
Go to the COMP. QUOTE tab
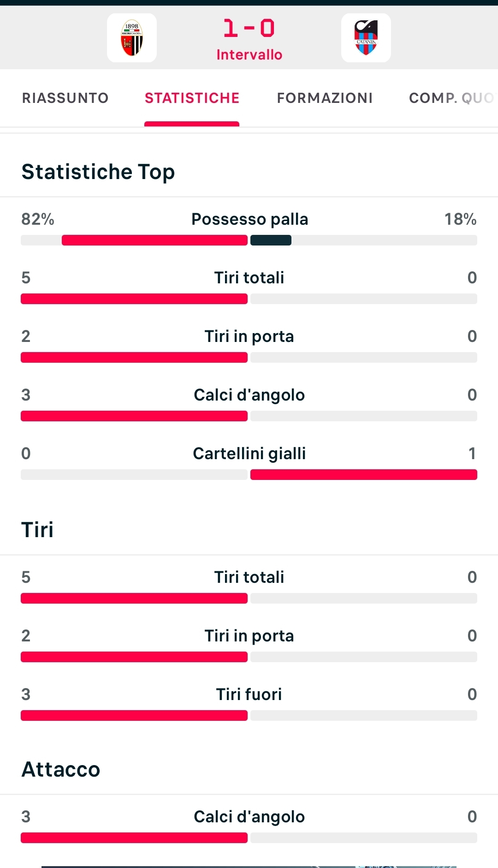point(452,98)
